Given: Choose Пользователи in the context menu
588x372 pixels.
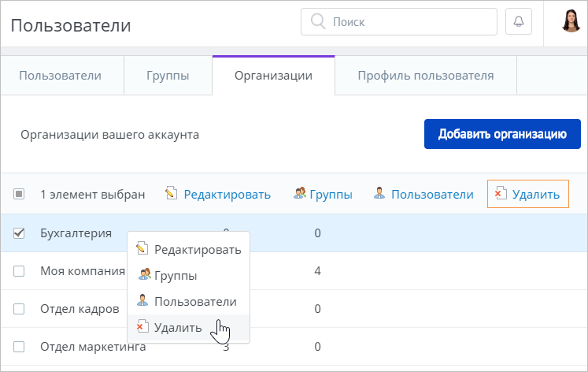Looking at the screenshot, I should click(x=189, y=301).
